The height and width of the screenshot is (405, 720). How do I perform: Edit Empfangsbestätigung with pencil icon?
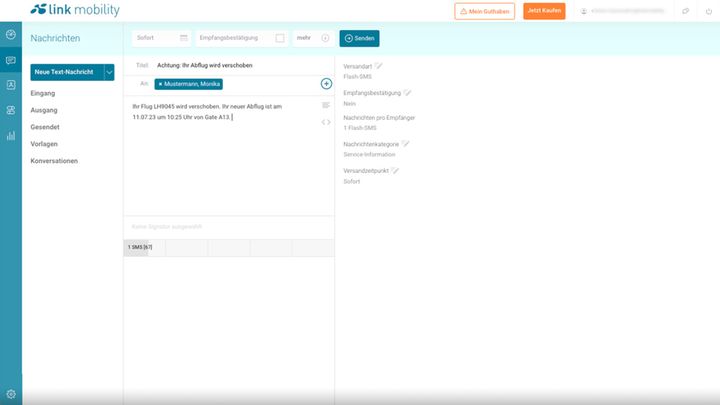[407, 93]
